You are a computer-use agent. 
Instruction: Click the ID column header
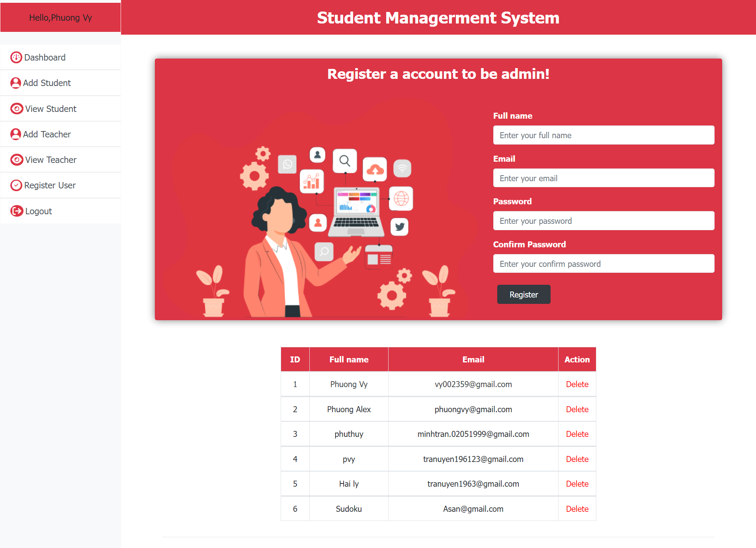pyautogui.click(x=295, y=359)
